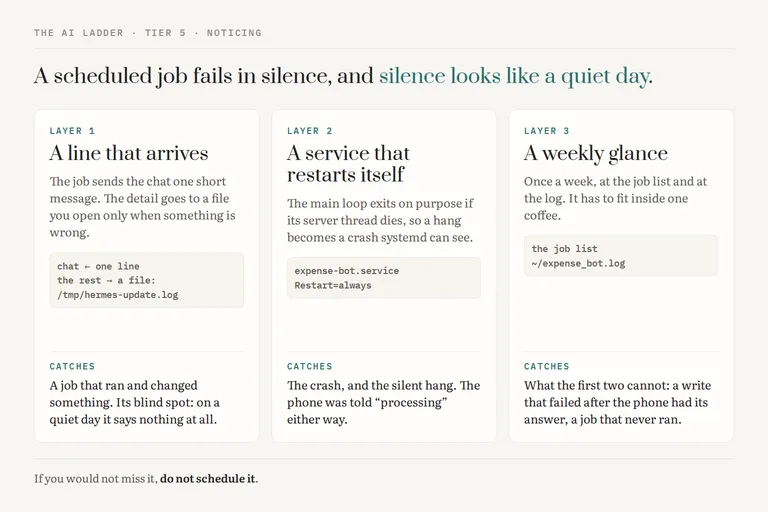This screenshot has height=512, width=768.
Task: Click the green 'silence looks like a quiet day' headline text
Action: [x=515, y=76]
